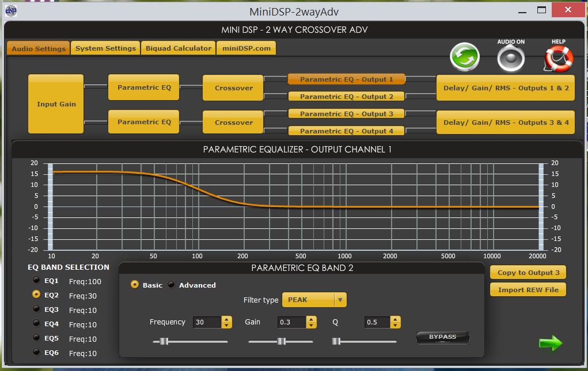Image resolution: width=588 pixels, height=371 pixels.
Task: Click the Frequency slider handle
Action: click(164, 341)
